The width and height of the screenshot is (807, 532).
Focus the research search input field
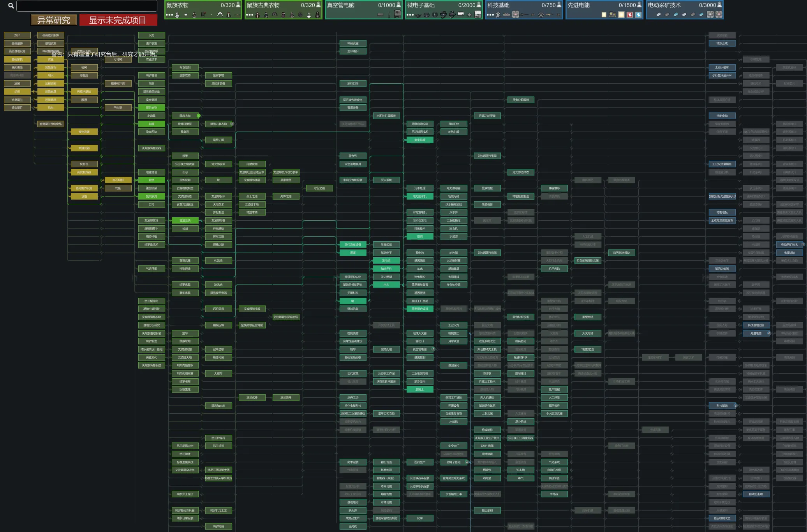86,6
